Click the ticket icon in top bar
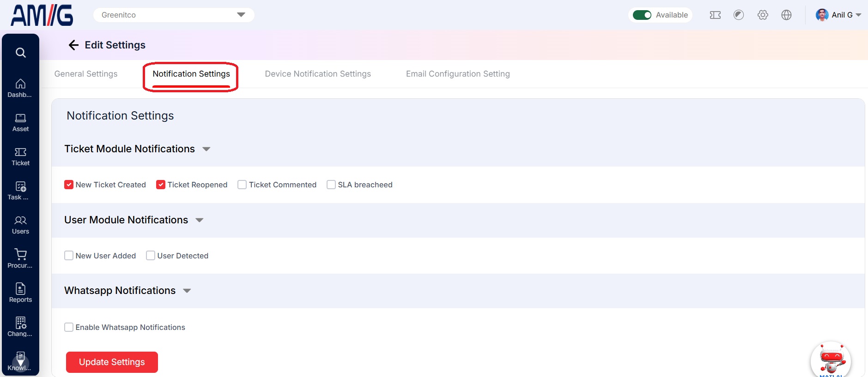The width and height of the screenshot is (868, 377). 715,15
